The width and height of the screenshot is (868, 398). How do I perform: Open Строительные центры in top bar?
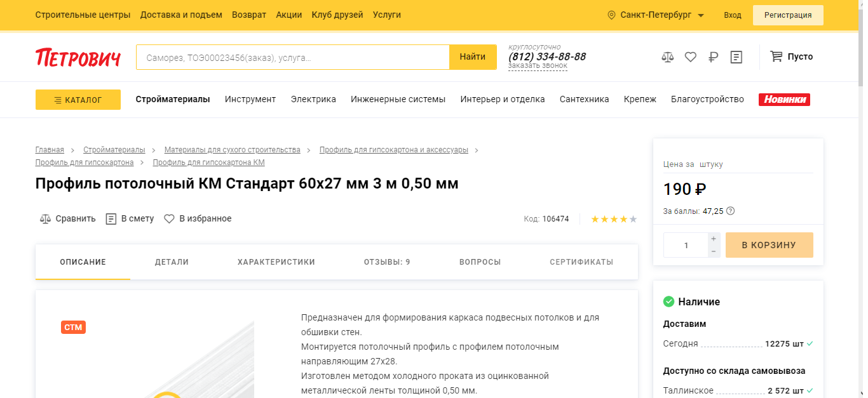(x=83, y=15)
